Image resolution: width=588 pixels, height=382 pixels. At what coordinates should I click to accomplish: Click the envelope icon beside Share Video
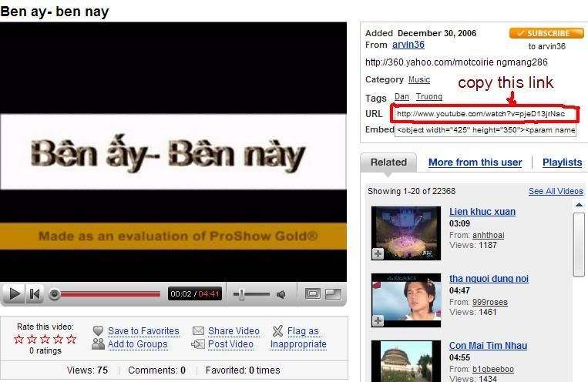coord(198,330)
